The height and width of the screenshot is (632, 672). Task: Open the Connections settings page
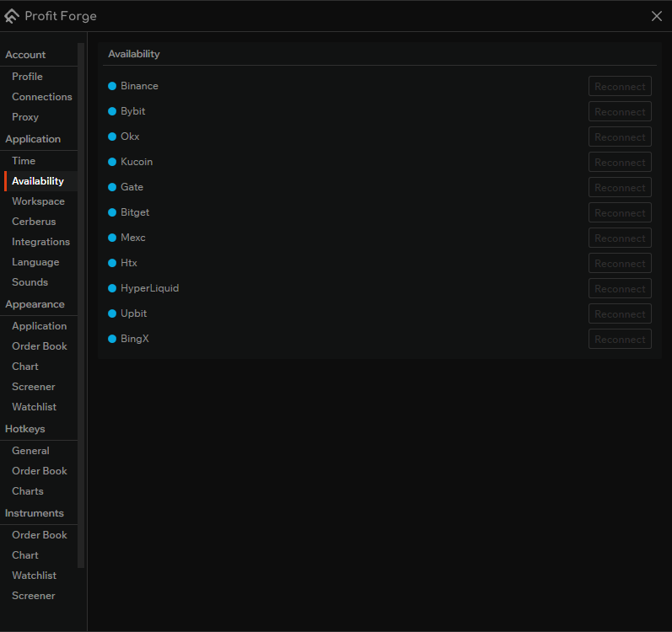pos(39,97)
